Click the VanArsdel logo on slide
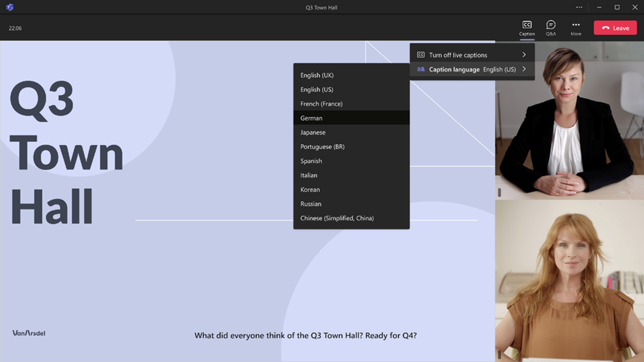The image size is (644, 362). coord(29,333)
